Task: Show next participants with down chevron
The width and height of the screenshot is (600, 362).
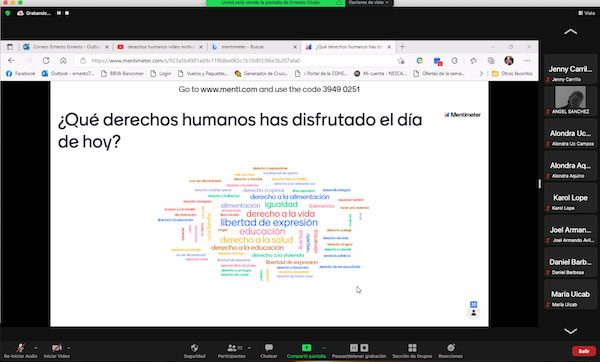Action: coord(570,331)
